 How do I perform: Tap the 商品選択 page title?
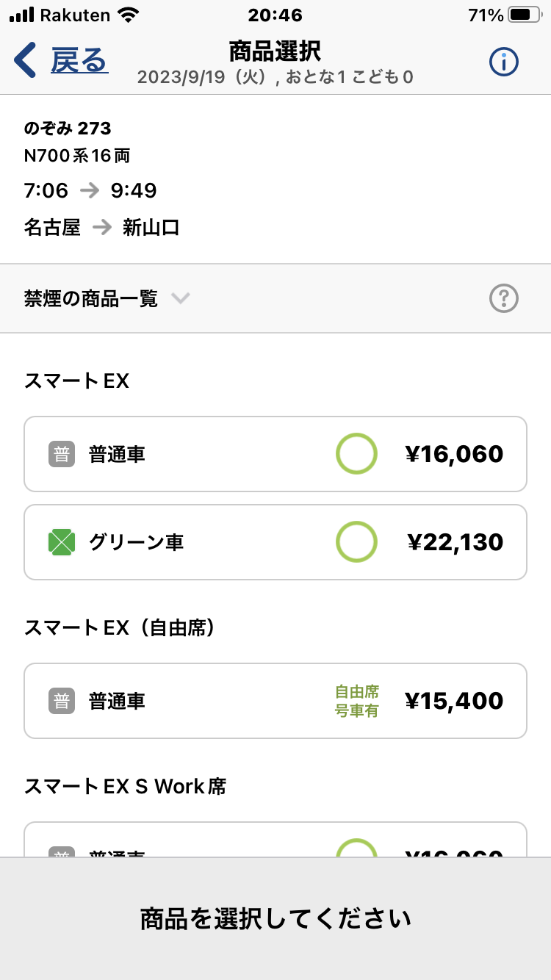click(x=275, y=51)
